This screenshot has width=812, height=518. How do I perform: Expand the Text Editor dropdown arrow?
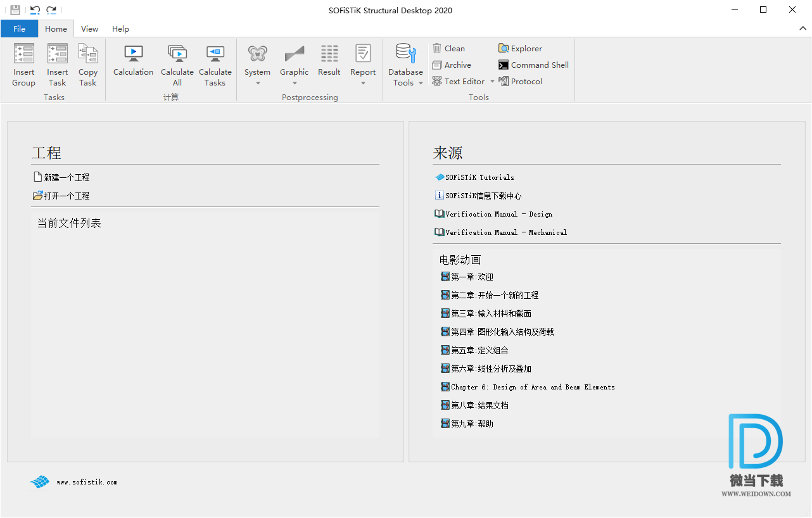[492, 82]
